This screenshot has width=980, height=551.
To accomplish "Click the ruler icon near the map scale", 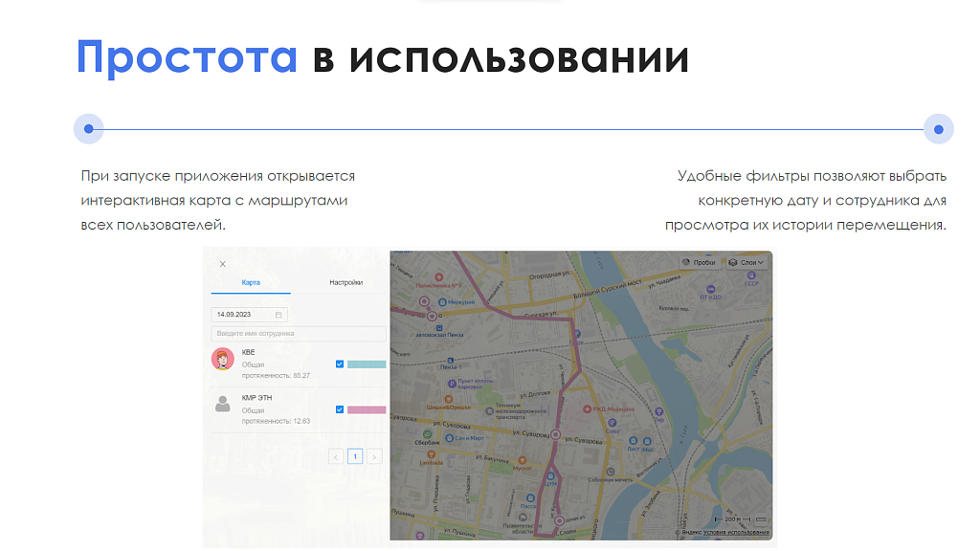I will (761, 519).
